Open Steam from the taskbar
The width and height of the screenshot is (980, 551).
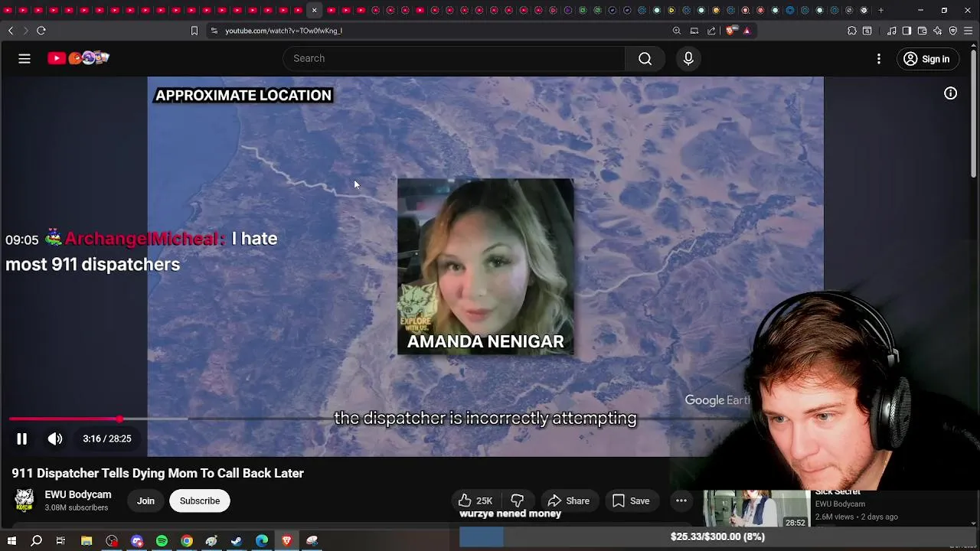click(237, 541)
